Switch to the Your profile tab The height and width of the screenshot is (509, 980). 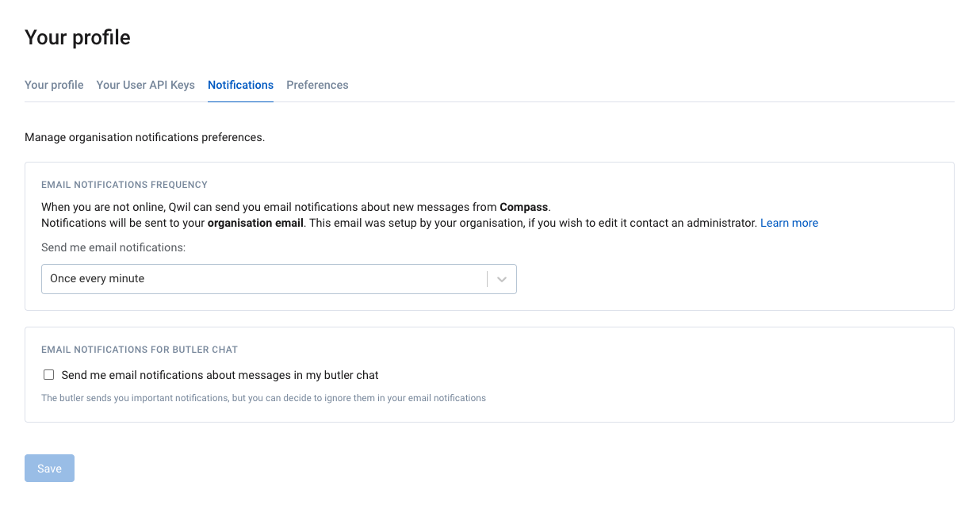click(54, 85)
